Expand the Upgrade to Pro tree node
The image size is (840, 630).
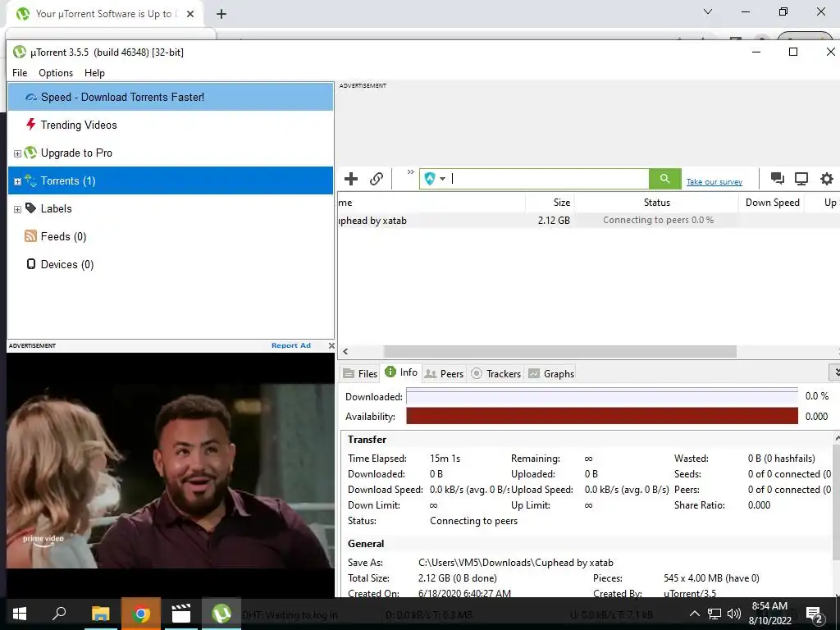point(17,153)
